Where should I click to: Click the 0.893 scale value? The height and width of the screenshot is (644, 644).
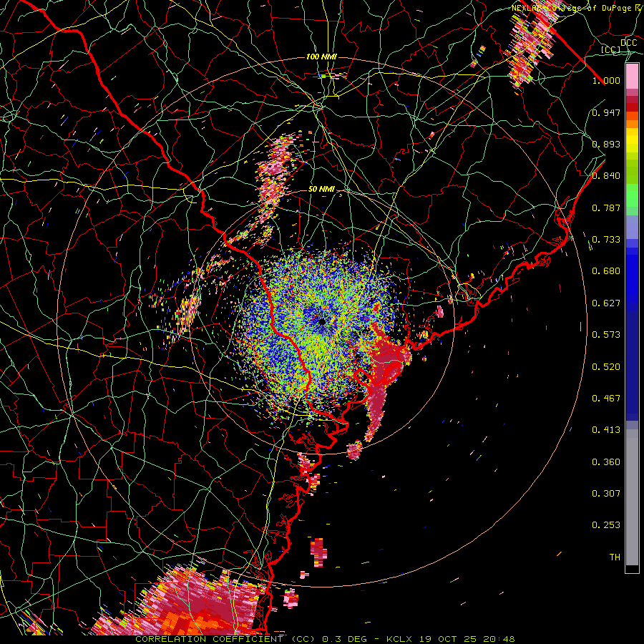point(606,144)
